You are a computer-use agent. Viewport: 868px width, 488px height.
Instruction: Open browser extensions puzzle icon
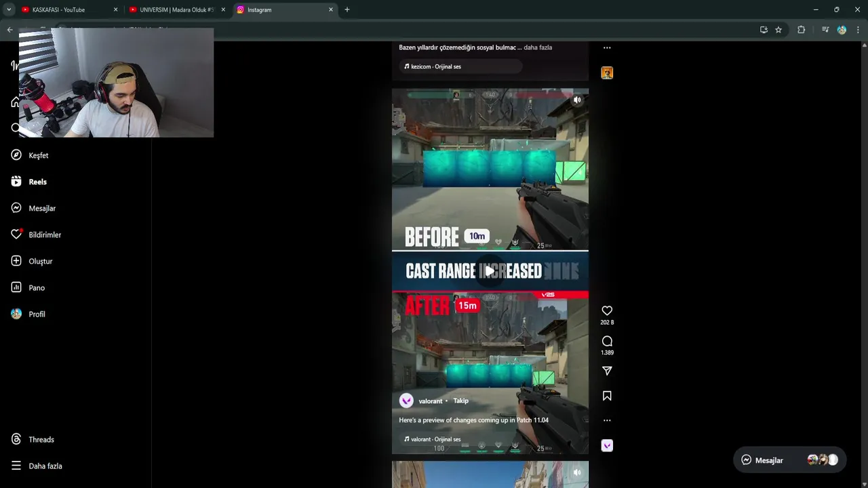801,30
